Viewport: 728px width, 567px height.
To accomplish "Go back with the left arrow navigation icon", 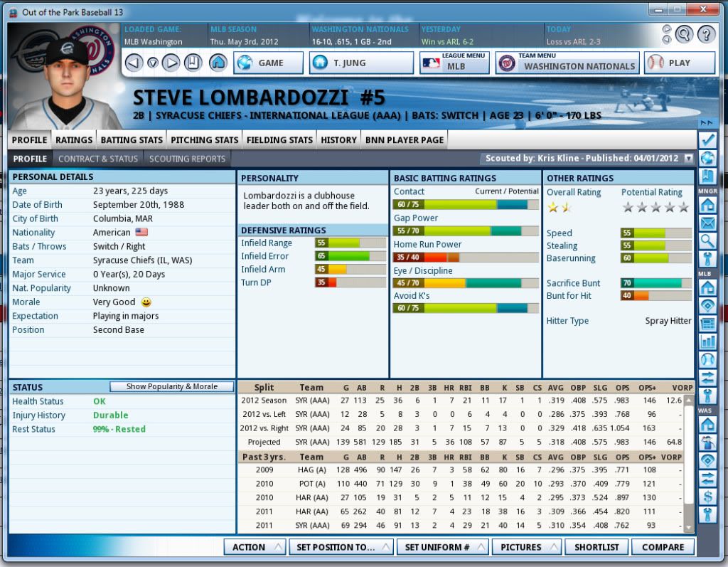I will point(134,63).
